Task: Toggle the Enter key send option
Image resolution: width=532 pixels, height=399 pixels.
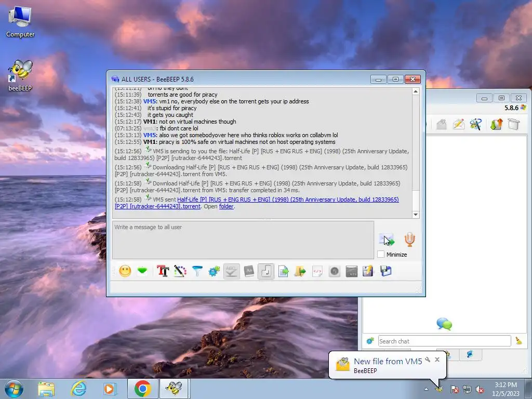Action: coord(266,271)
